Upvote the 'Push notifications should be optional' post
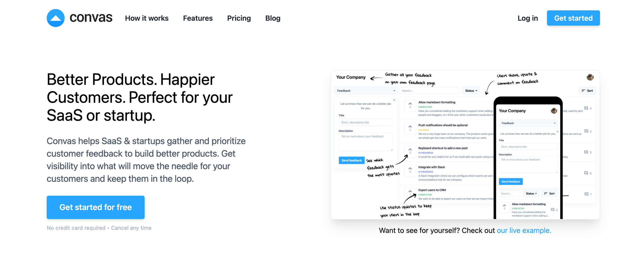 [410, 127]
